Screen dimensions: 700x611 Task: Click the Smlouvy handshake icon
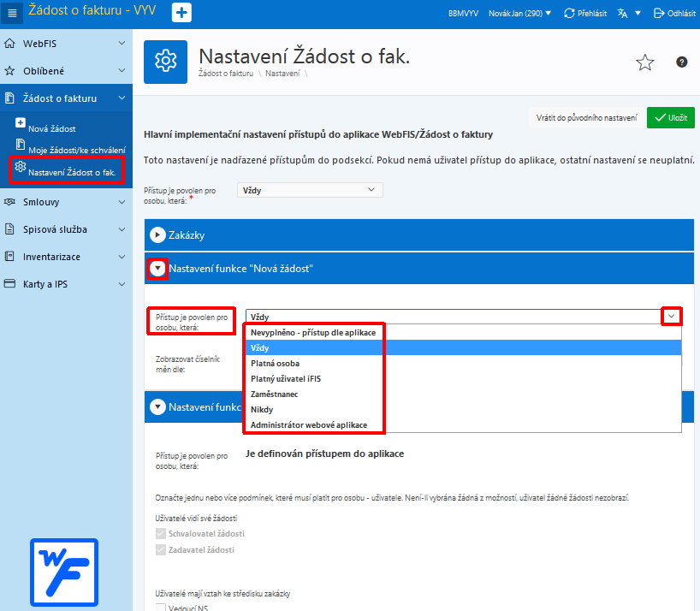tap(9, 202)
